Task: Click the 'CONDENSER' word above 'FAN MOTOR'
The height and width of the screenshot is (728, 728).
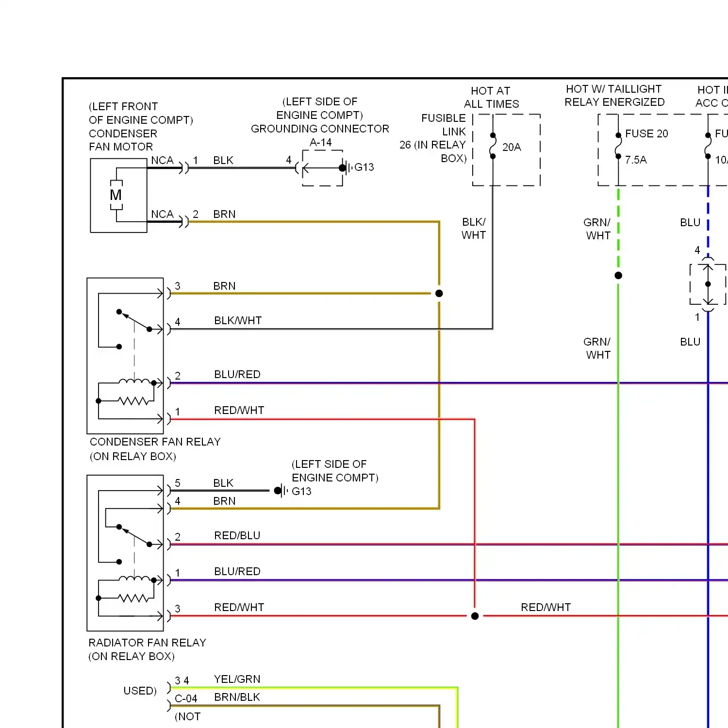Action: coord(123,133)
